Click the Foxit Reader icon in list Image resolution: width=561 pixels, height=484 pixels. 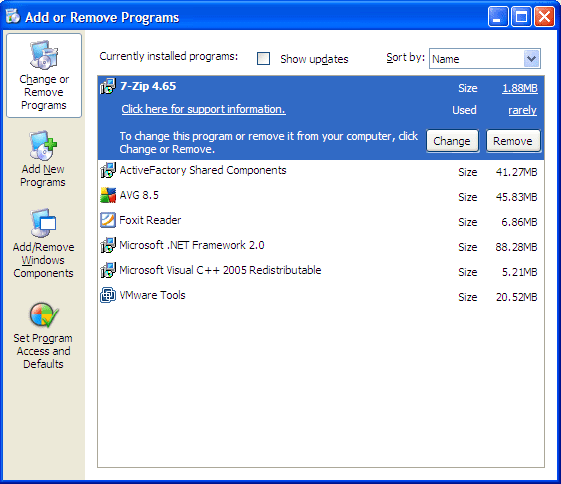click(x=108, y=220)
